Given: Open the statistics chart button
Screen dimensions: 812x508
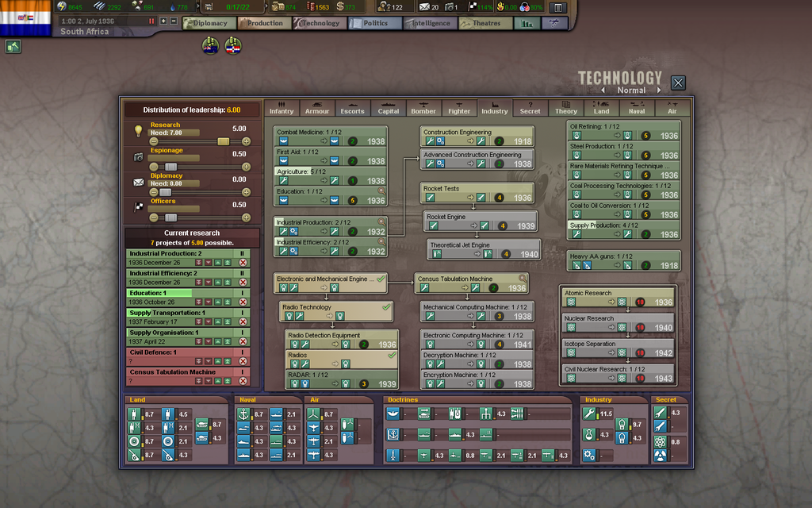Looking at the screenshot, I should tap(527, 23).
